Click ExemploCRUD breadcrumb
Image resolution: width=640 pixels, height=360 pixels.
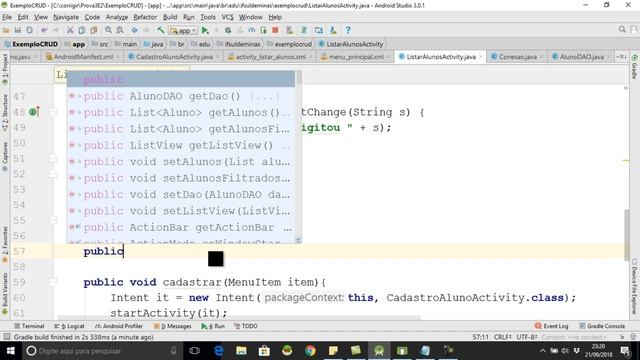31,44
